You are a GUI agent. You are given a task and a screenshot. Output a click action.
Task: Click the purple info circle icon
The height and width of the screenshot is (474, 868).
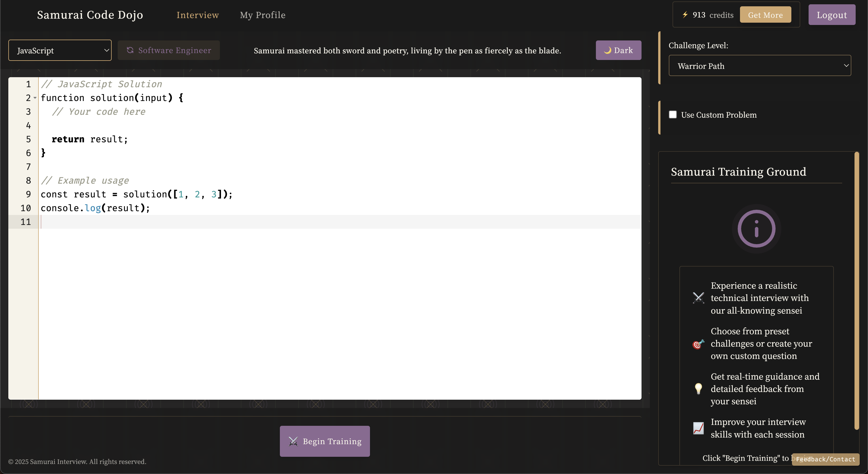coord(756,229)
